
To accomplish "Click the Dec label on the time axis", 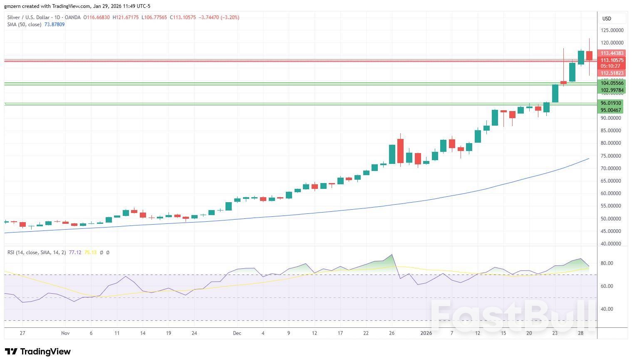I will coord(237,333).
